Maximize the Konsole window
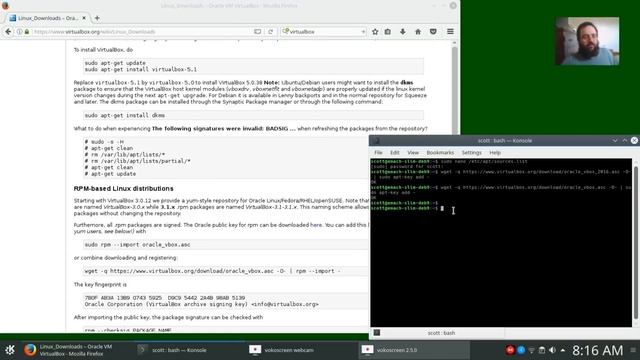Viewport: 640px width, 360px height. pyautogui.click(x=624, y=140)
